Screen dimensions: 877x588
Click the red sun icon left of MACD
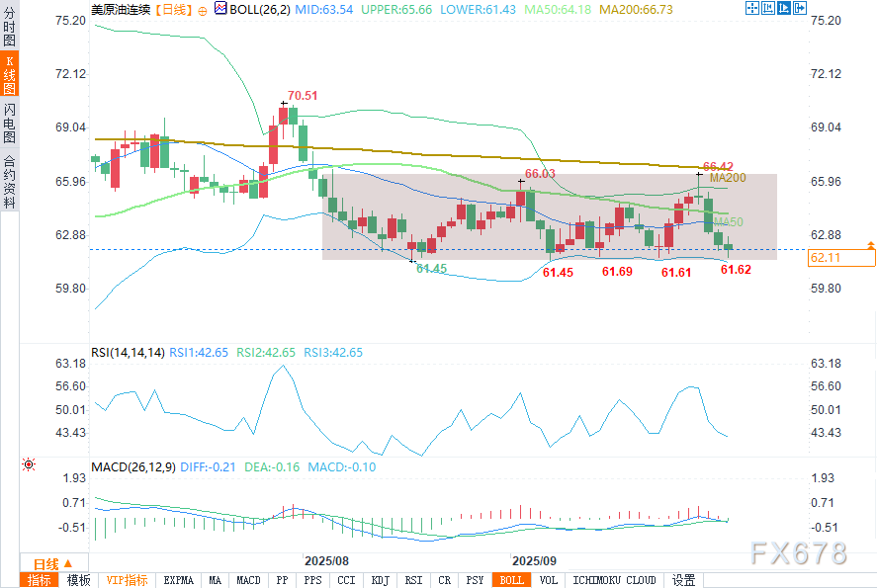(x=29, y=464)
